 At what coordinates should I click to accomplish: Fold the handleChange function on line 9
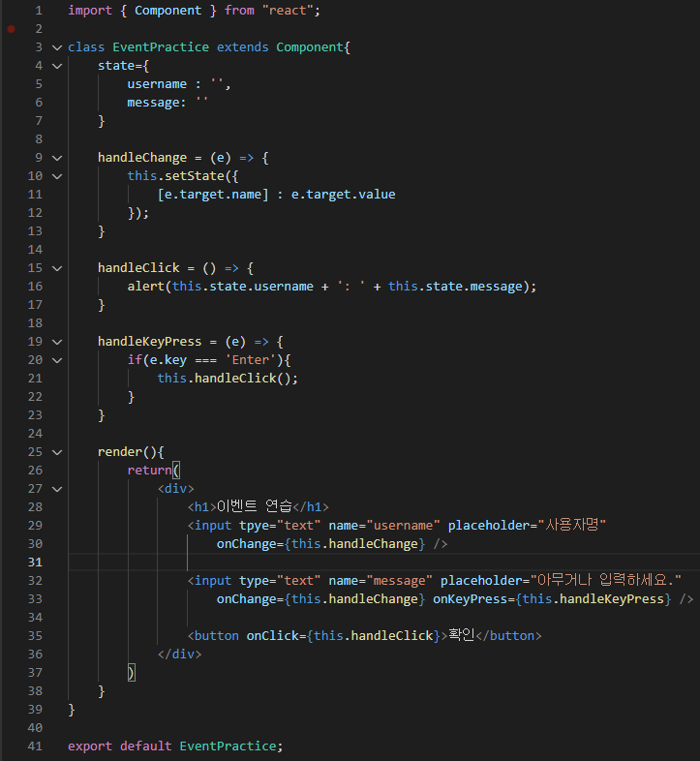click(57, 158)
